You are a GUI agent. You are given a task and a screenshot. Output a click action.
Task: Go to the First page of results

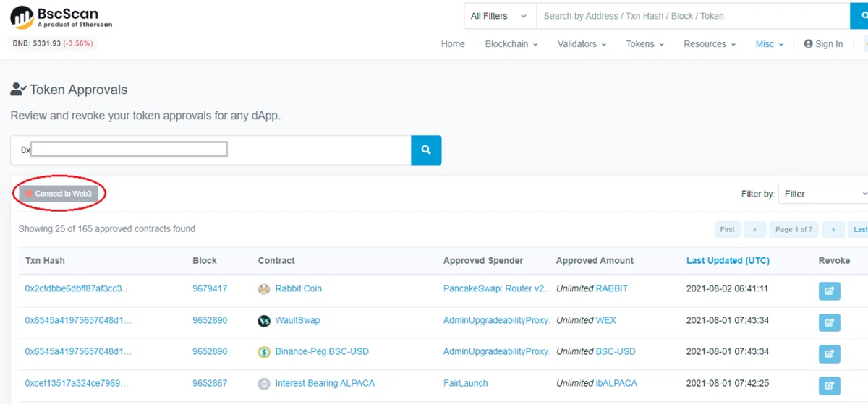click(728, 229)
